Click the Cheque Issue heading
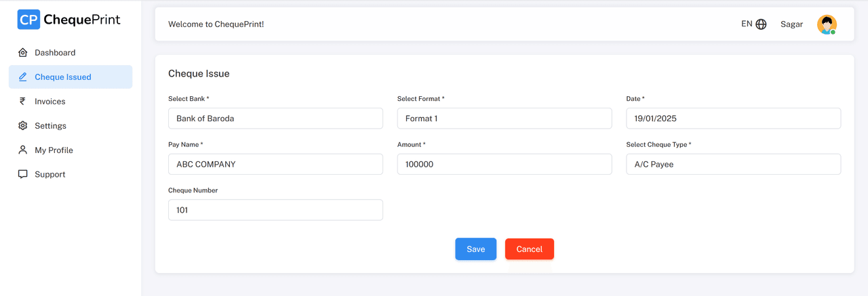Image resolution: width=868 pixels, height=296 pixels. tap(199, 74)
